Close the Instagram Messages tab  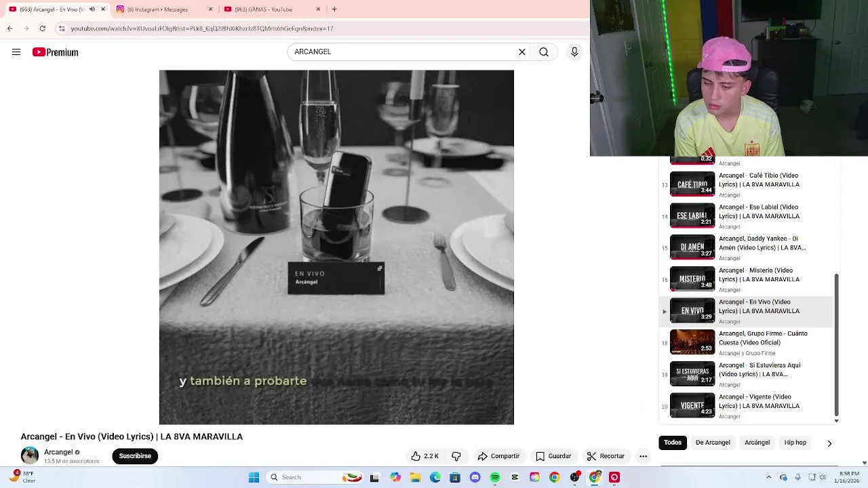(210, 9)
